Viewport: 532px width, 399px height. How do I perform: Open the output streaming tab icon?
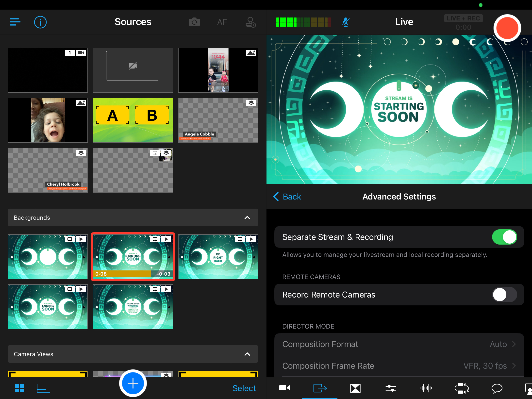tap(320, 388)
